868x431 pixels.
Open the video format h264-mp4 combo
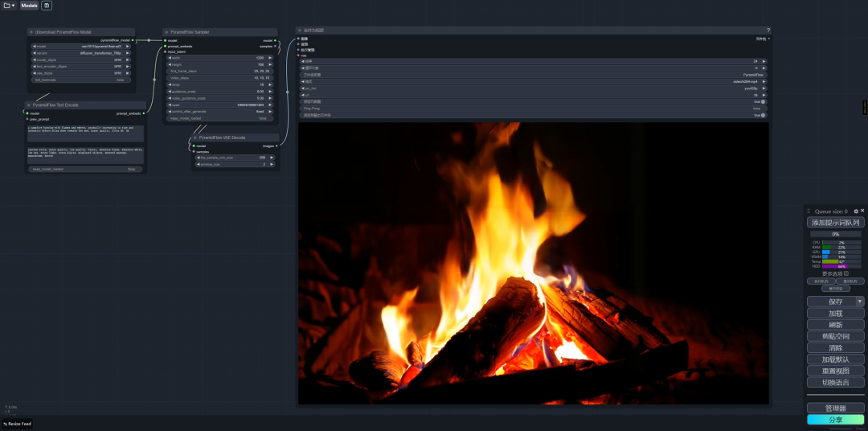(x=533, y=81)
